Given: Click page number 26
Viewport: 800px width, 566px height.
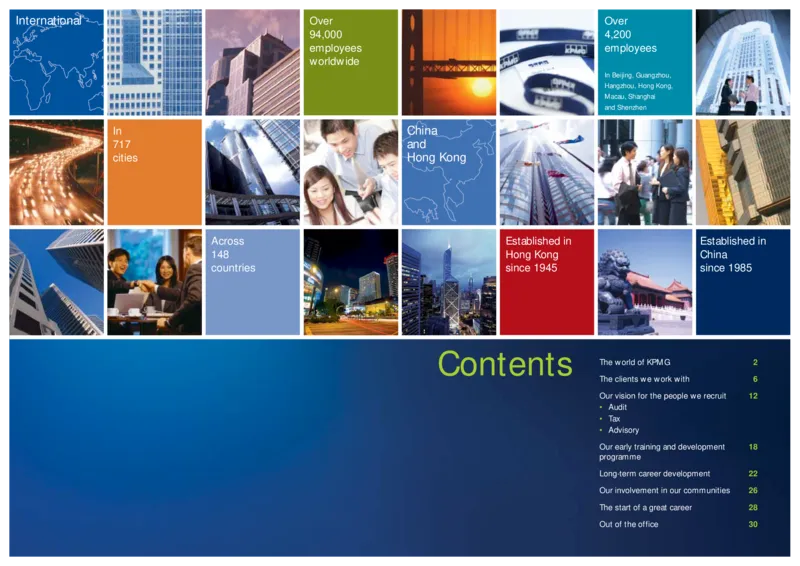Looking at the screenshot, I should click(x=753, y=490).
